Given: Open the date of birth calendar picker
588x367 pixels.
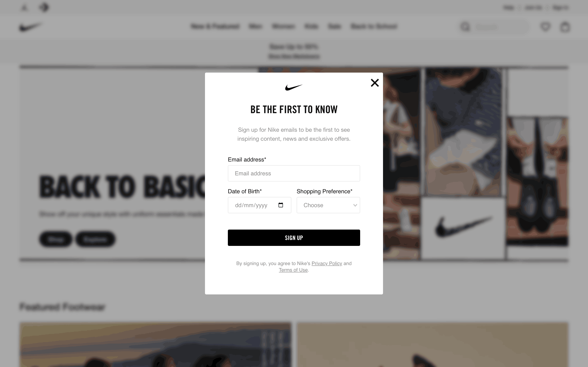Looking at the screenshot, I should 281,205.
